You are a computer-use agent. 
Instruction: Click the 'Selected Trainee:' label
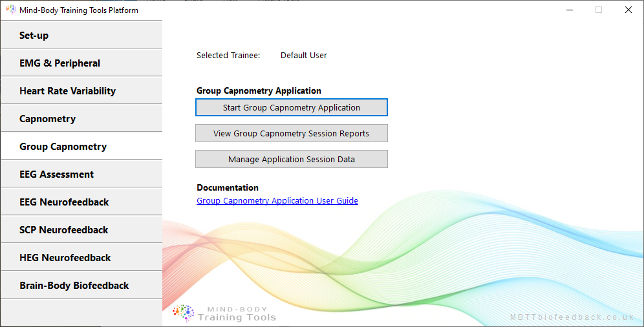click(x=228, y=56)
